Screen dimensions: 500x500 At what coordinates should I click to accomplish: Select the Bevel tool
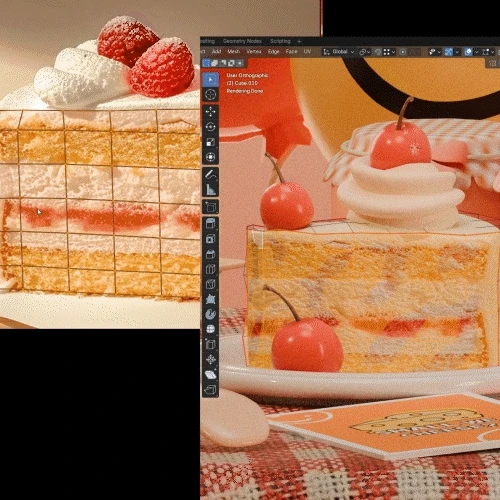(210, 254)
